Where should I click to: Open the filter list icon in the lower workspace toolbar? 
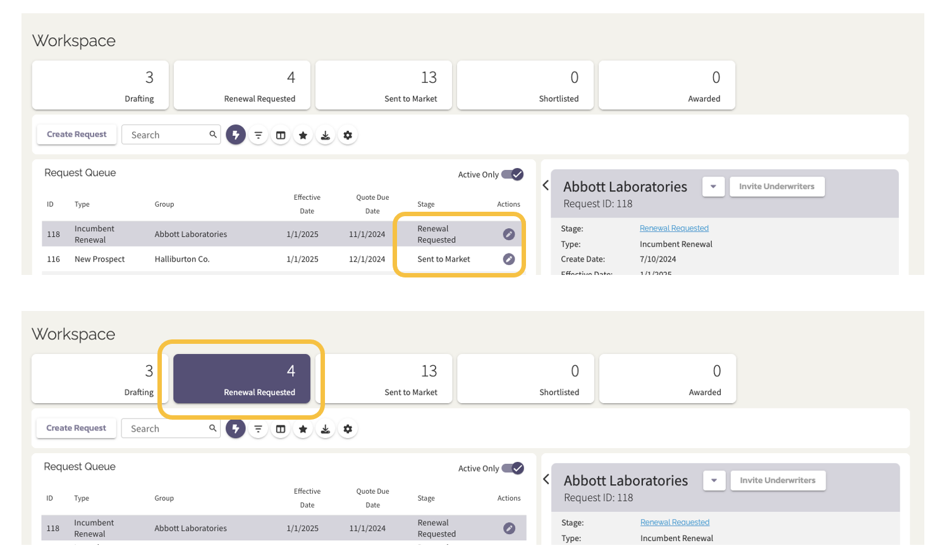click(259, 429)
